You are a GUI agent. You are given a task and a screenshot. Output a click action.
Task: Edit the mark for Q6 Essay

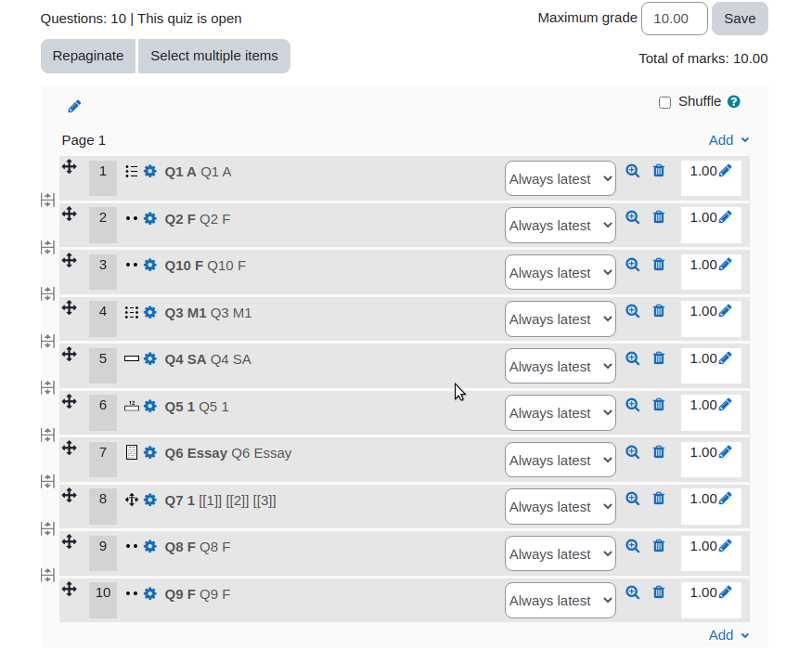726,452
